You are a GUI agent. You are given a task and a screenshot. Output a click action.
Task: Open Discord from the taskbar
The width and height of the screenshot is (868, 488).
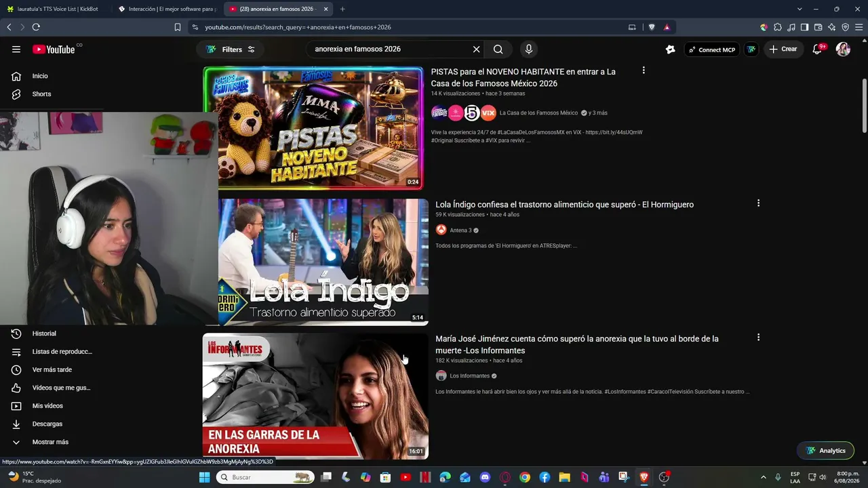pos(485,477)
